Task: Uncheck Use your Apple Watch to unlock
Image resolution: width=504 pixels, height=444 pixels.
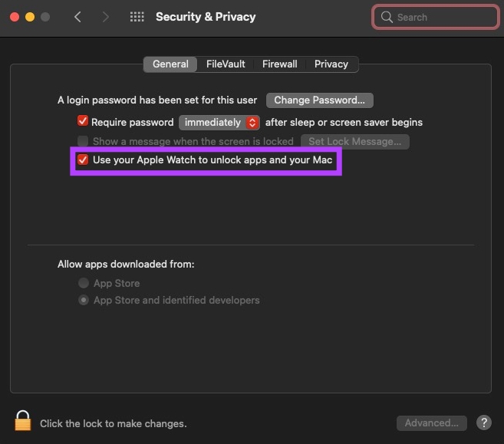Action: pos(83,160)
